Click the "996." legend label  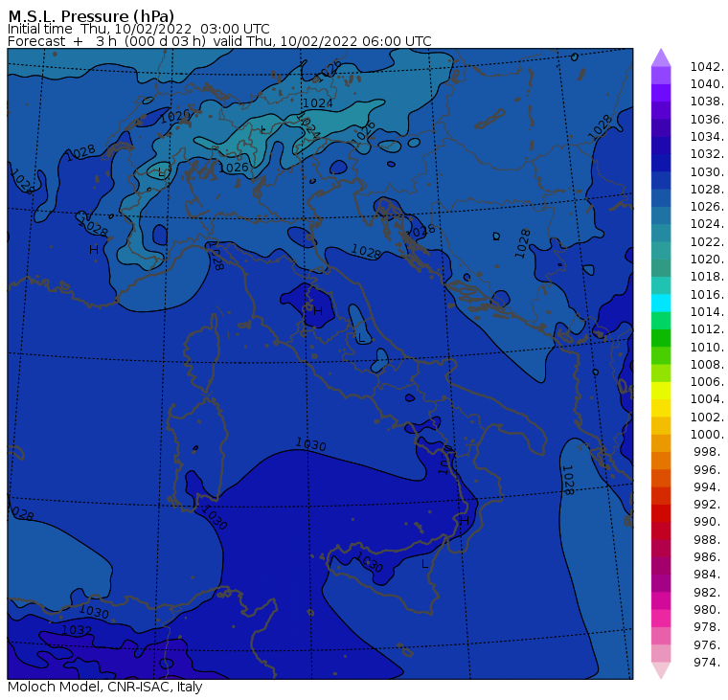click(709, 469)
